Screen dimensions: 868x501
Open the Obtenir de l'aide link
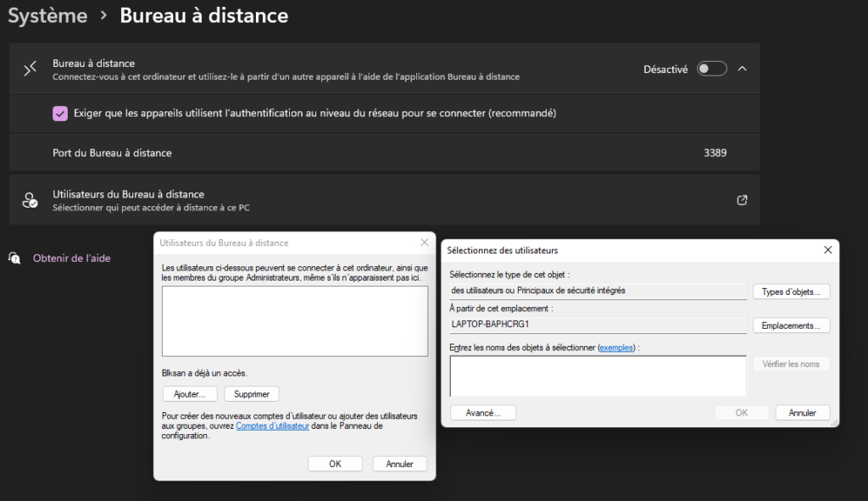[x=71, y=258]
